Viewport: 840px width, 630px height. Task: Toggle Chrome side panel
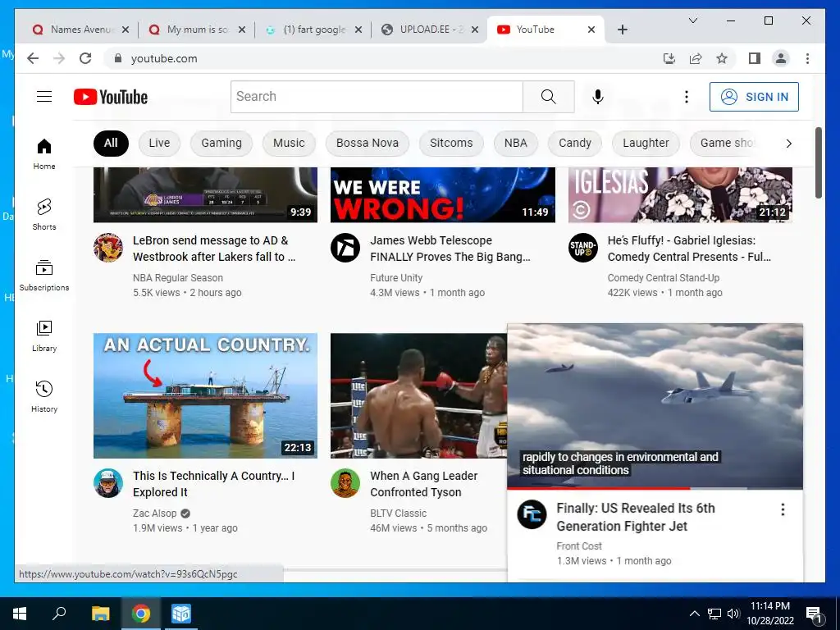point(755,58)
